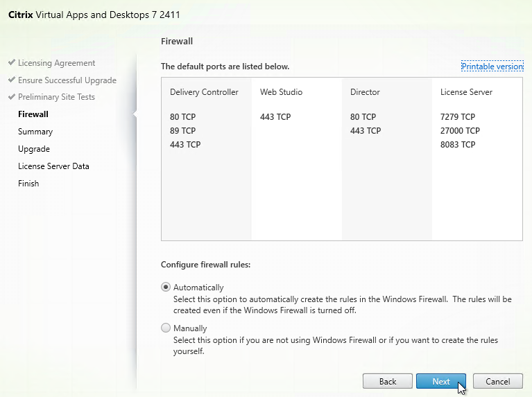The image size is (532, 397).
Task: Click 443 TCP under Director
Action: pos(366,131)
